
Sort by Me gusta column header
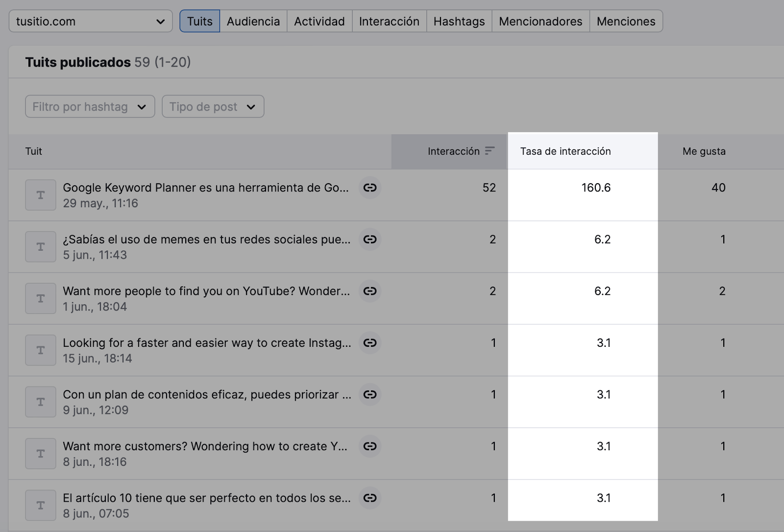click(x=704, y=151)
